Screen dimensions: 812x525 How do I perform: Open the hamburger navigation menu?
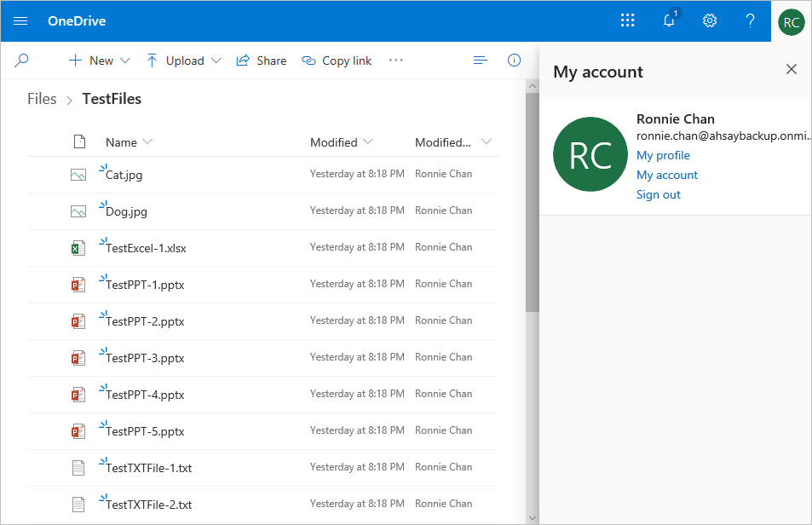click(x=20, y=21)
